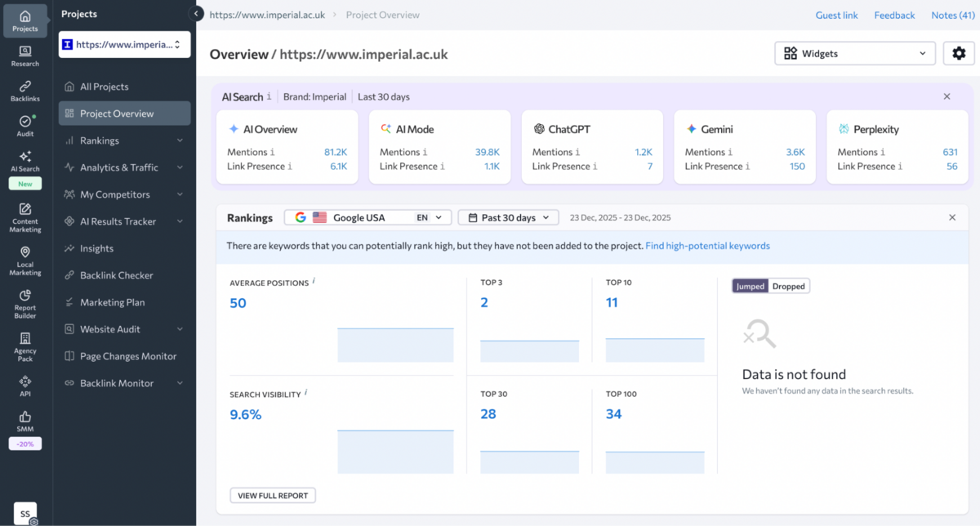Image resolution: width=980 pixels, height=526 pixels.
Task: Click info icon for Perplexity Link Presence
Action: point(901,166)
